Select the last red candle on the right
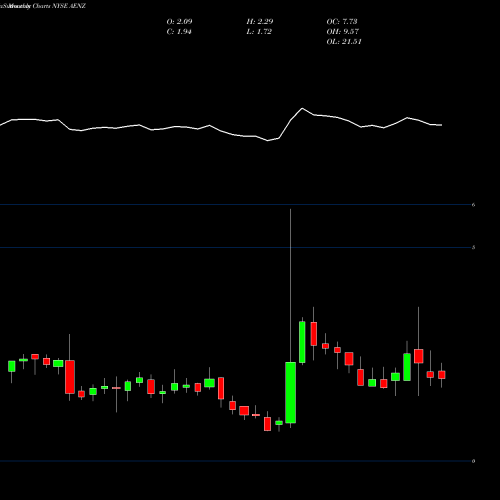 (x=442, y=375)
